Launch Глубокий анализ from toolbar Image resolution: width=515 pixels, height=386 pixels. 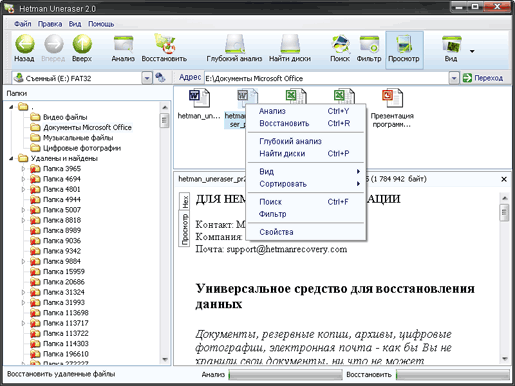point(234,44)
